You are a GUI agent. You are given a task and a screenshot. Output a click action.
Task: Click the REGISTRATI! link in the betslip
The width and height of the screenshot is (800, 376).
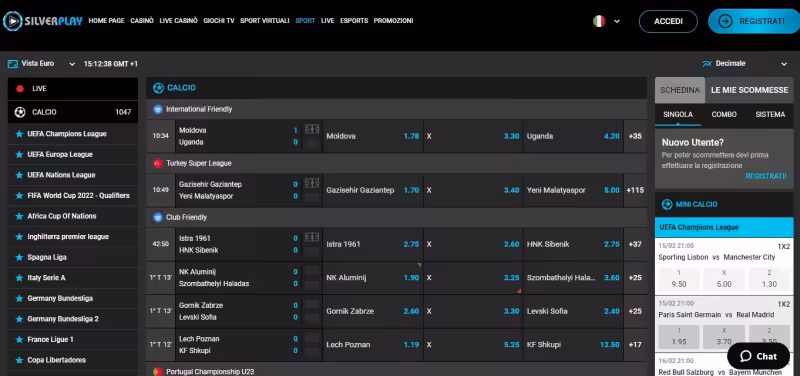click(766, 176)
